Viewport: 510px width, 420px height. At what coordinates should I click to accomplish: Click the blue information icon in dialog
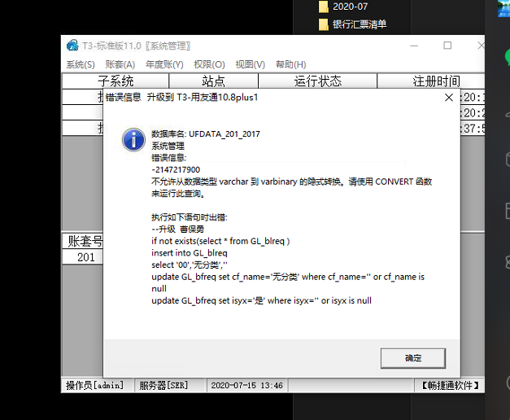pos(133,140)
